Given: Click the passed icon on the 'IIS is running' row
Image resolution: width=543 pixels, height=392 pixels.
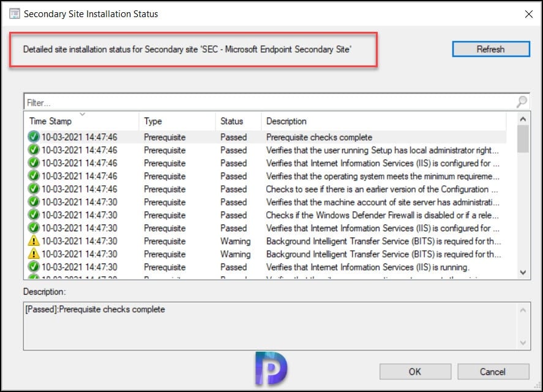Looking at the screenshot, I should (x=34, y=267).
